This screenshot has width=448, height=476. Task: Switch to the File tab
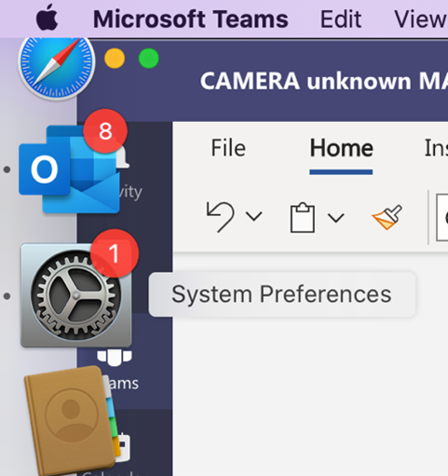[x=228, y=148]
